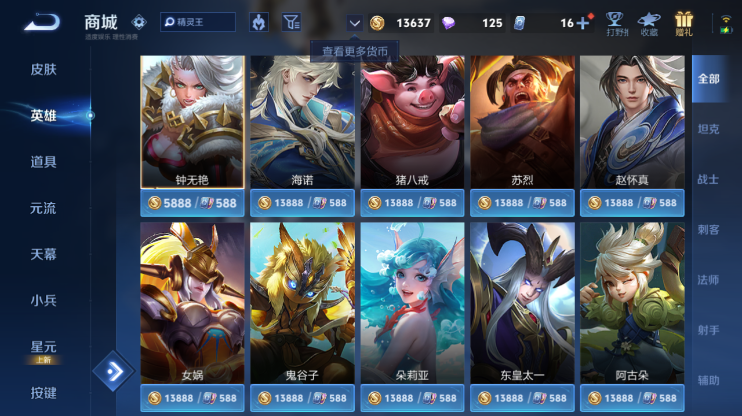Open the 收藏 collection icon
Image resolution: width=742 pixels, height=416 pixels.
point(649,24)
